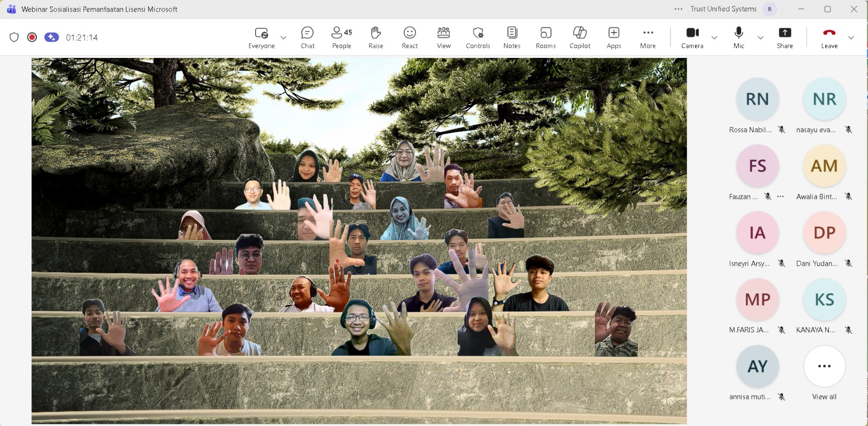Viewport: 868px width, 426px height.
Task: Expand the Mic options dropdown arrow
Action: click(761, 37)
